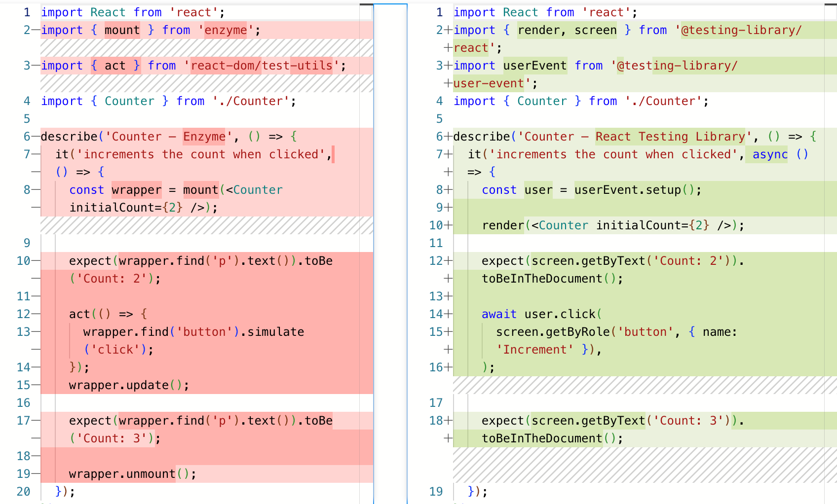Click 'wrapper.unmount()' in the left pane
The image size is (837, 504).
[x=130, y=474]
